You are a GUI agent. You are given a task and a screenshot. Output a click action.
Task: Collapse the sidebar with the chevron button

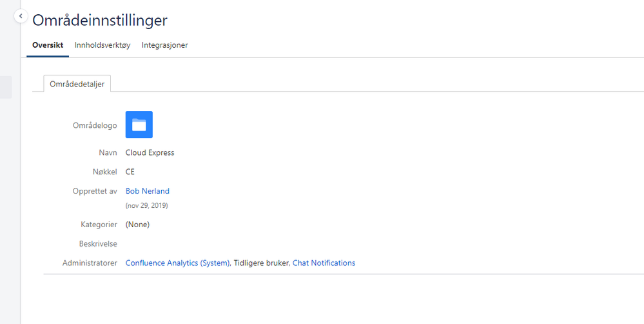tap(21, 16)
